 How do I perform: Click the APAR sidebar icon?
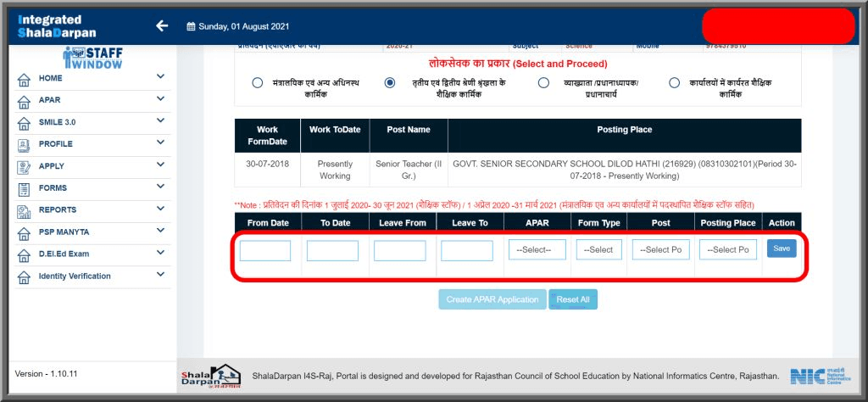click(24, 101)
